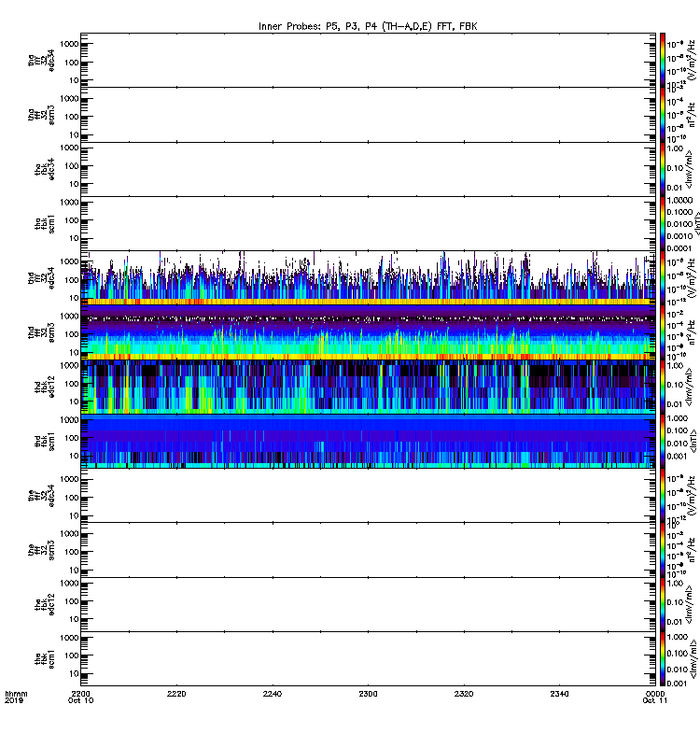Pick the color bar beside thd fff edc34

click(x=663, y=278)
